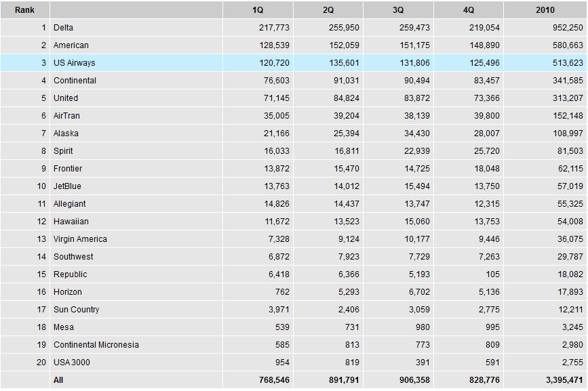
Task: Select the 3Q column header
Action: pos(398,9)
